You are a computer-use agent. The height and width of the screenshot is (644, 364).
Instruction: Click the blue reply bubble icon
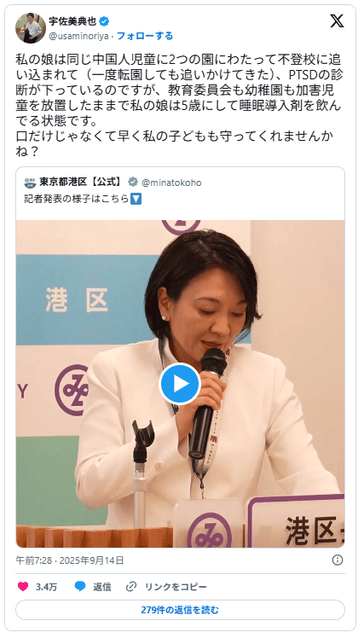(80, 587)
